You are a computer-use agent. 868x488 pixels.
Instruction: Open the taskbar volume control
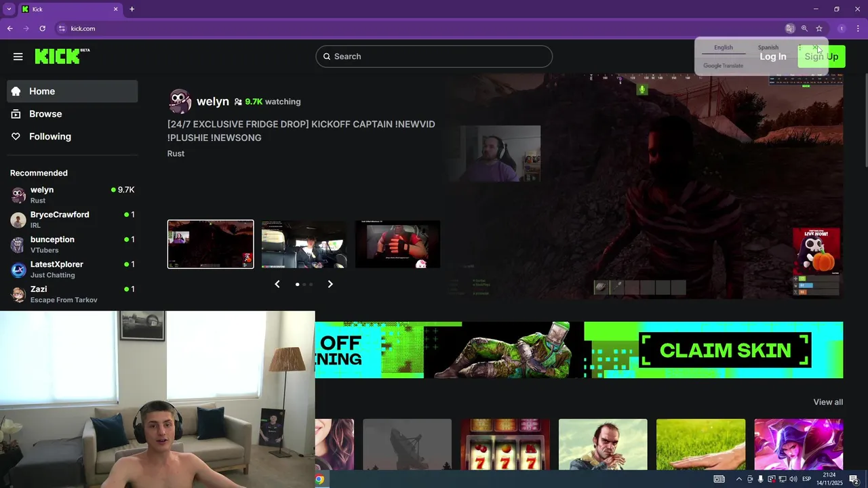tap(793, 479)
